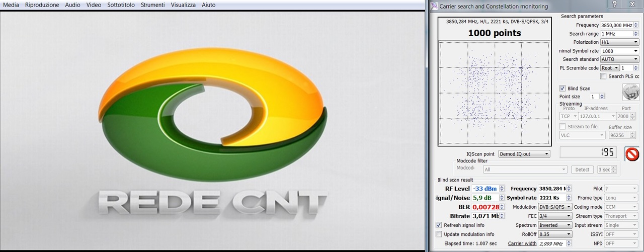This screenshot has height=252, width=644.
Task: Adjust the Search range spinner arrows
Action: (x=636, y=34)
